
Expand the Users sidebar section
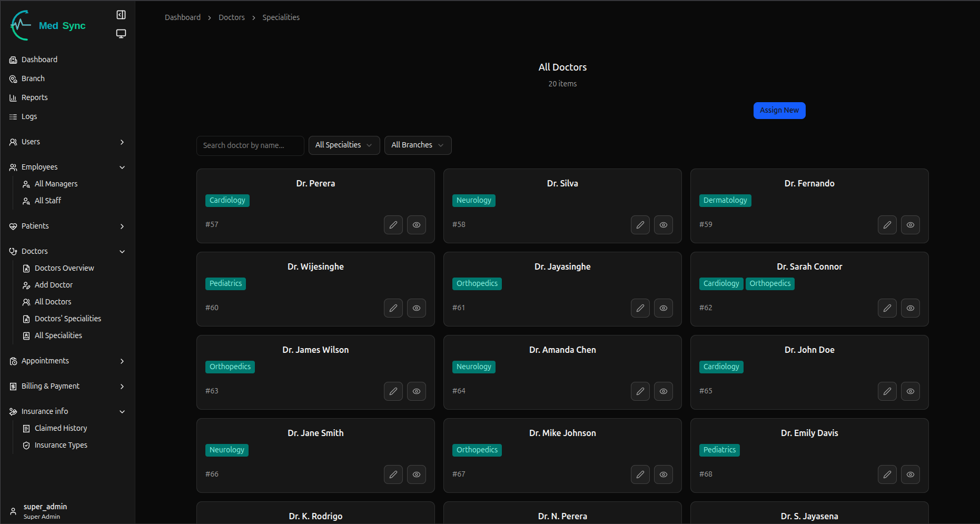(x=67, y=142)
